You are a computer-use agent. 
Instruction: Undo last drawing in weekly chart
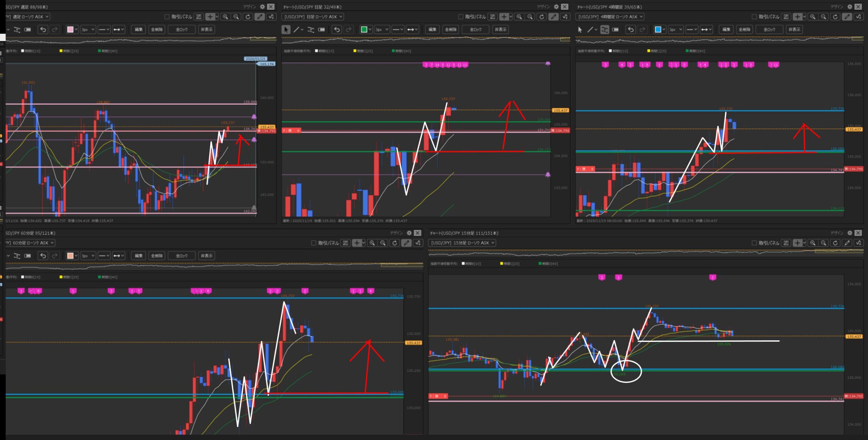(x=43, y=30)
